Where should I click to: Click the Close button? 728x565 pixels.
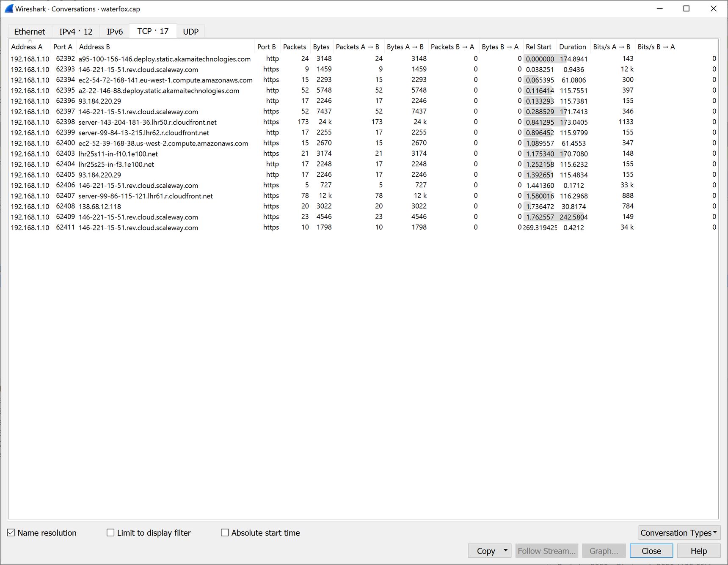point(651,551)
